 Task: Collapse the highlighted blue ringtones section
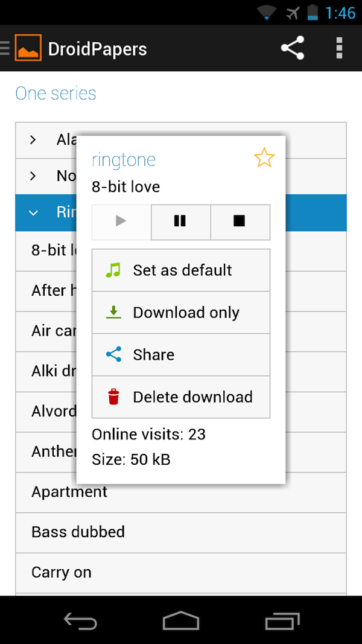tap(33, 212)
